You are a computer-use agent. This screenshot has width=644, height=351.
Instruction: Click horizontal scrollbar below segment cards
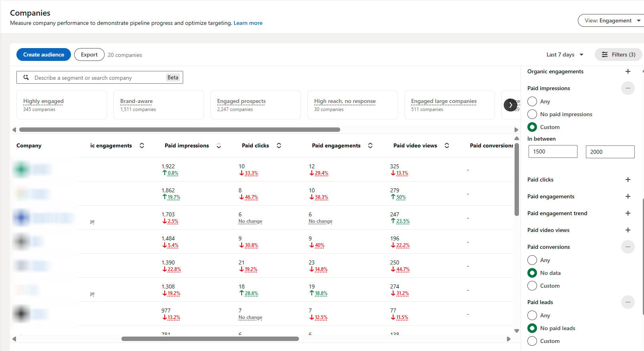(180, 129)
